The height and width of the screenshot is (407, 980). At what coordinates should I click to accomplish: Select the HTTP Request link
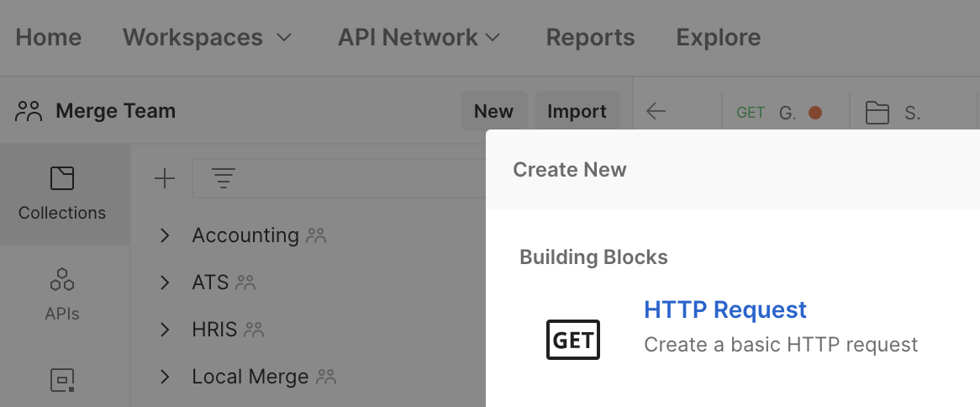(724, 309)
